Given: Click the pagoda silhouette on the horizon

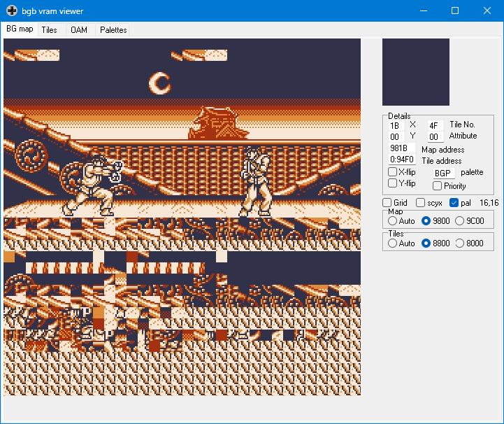Looking at the screenshot, I should [x=217, y=124].
